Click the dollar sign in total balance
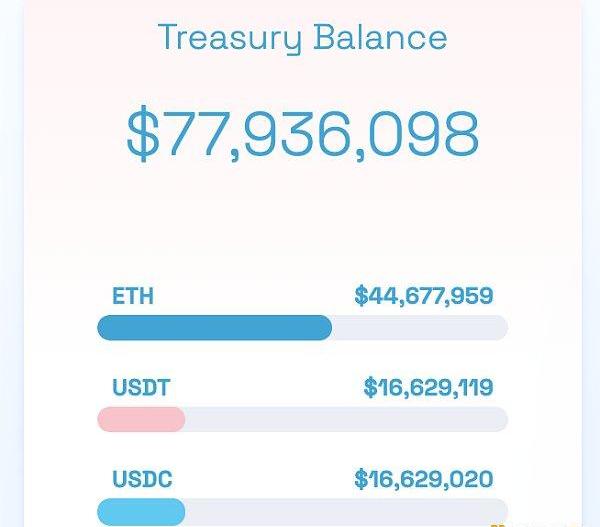Screen dimensions: 600x527 point(143,135)
